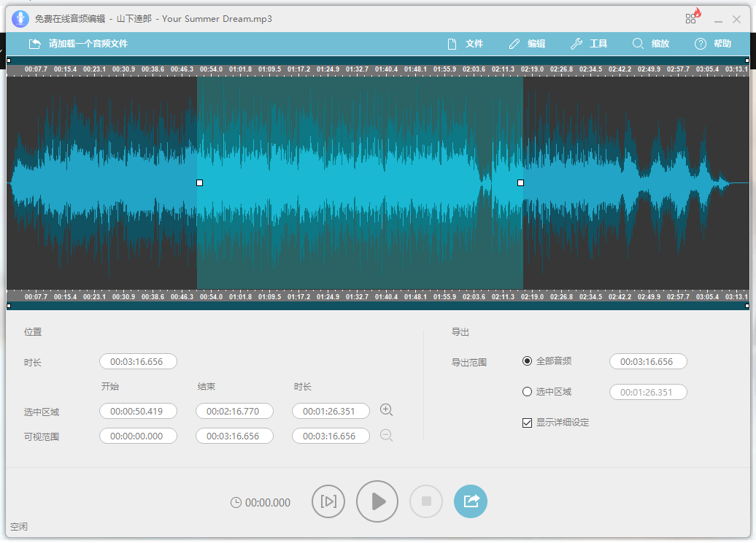This screenshot has width=756, height=543.
Task: Click the bottom-left overview bar handle
Action: (x=9, y=306)
